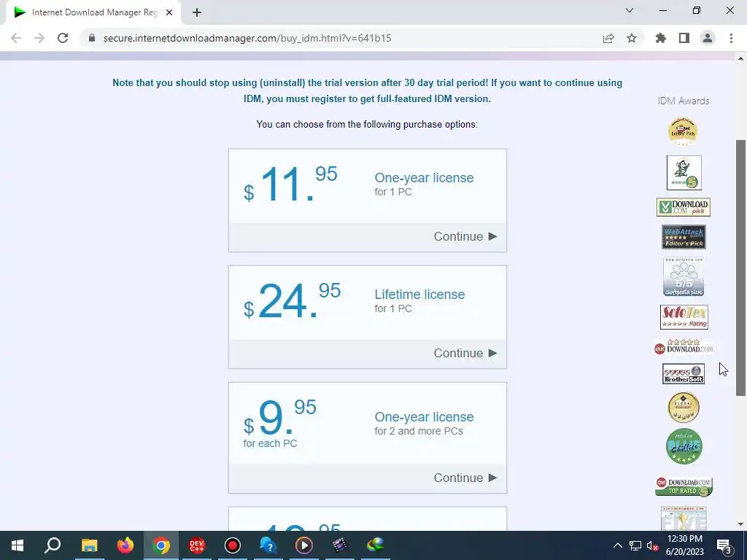Click the green character five-rating award badge

click(x=684, y=173)
